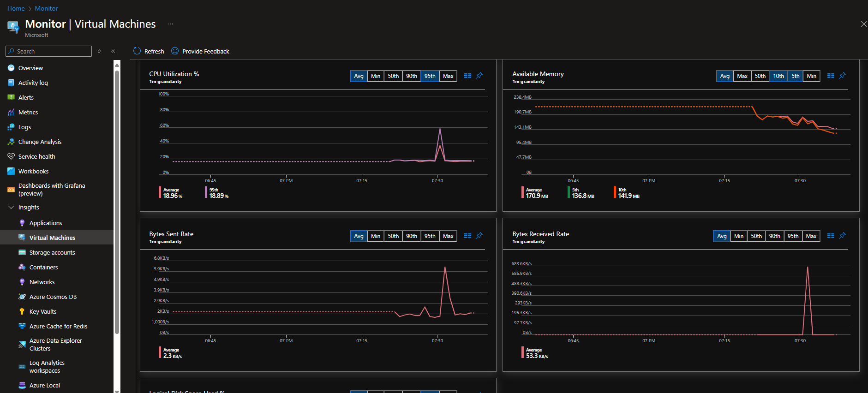
Task: Pin the CPU Utilization % chart
Action: pos(479,76)
